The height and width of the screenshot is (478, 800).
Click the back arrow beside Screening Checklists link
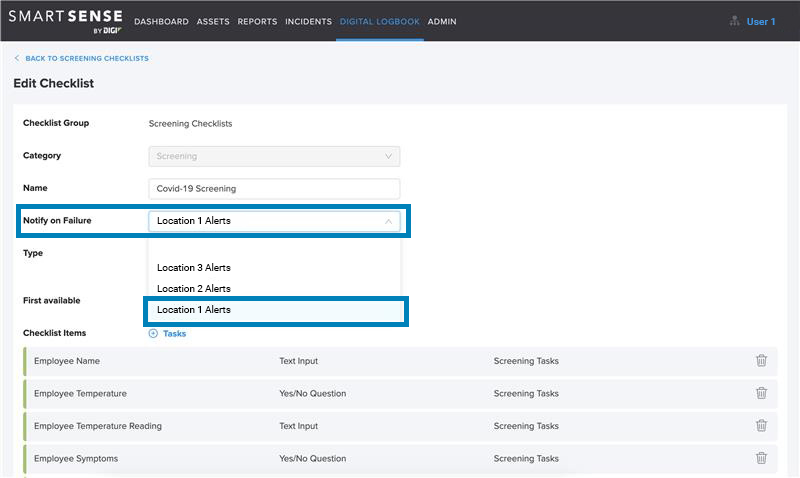[17, 58]
